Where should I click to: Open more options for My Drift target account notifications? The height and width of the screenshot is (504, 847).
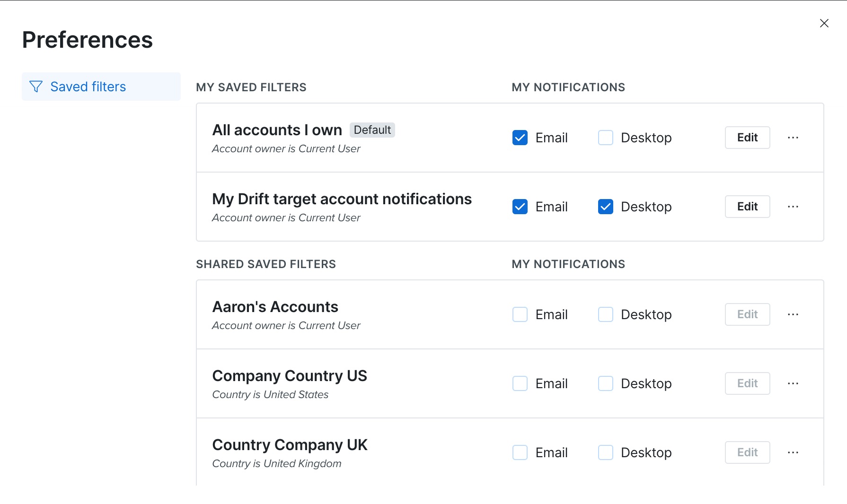click(793, 207)
